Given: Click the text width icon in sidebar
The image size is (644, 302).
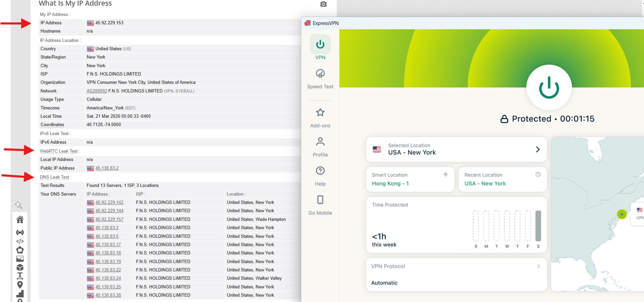Looking at the screenshot, I should point(20,276).
